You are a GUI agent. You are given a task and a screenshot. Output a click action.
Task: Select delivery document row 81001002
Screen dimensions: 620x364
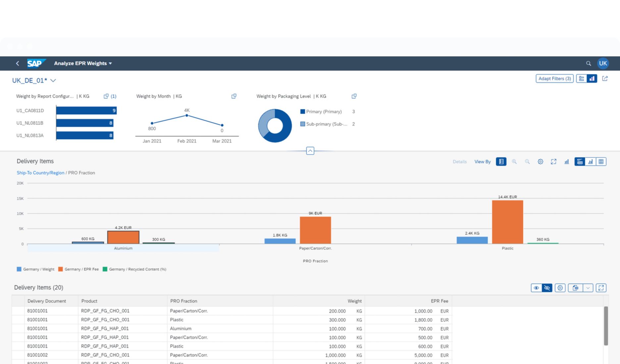point(37,355)
